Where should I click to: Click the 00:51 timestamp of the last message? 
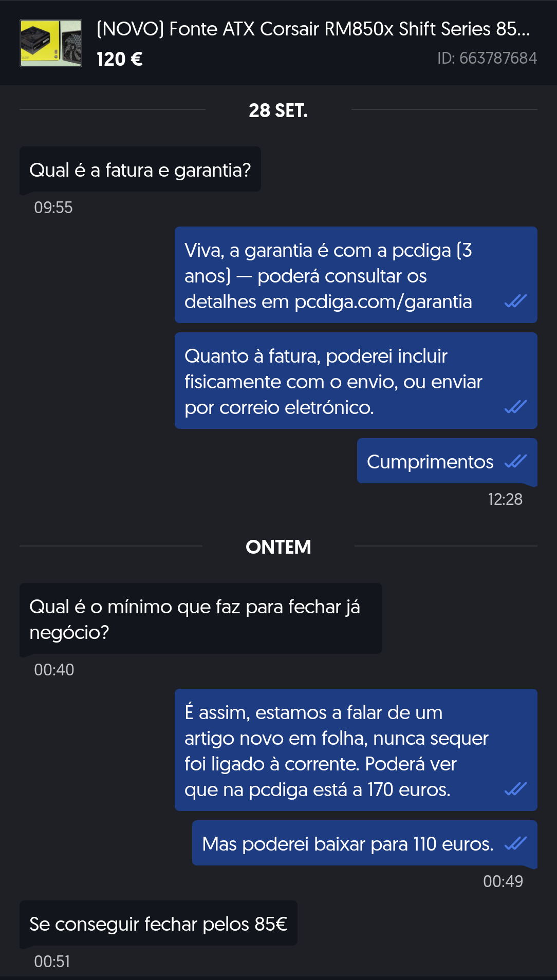[x=52, y=962]
